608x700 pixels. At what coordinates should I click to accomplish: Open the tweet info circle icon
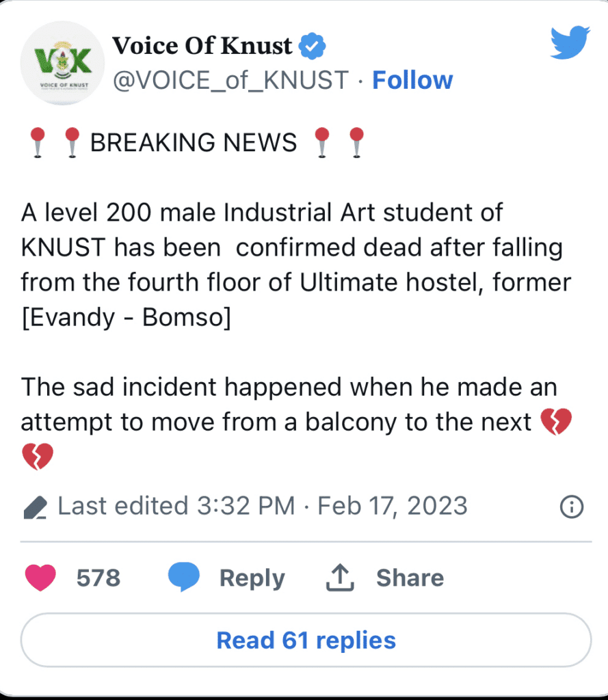[x=572, y=507]
